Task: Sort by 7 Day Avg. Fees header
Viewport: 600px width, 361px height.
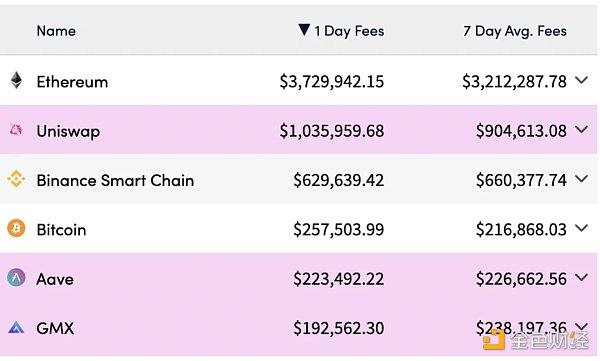Action: [515, 31]
